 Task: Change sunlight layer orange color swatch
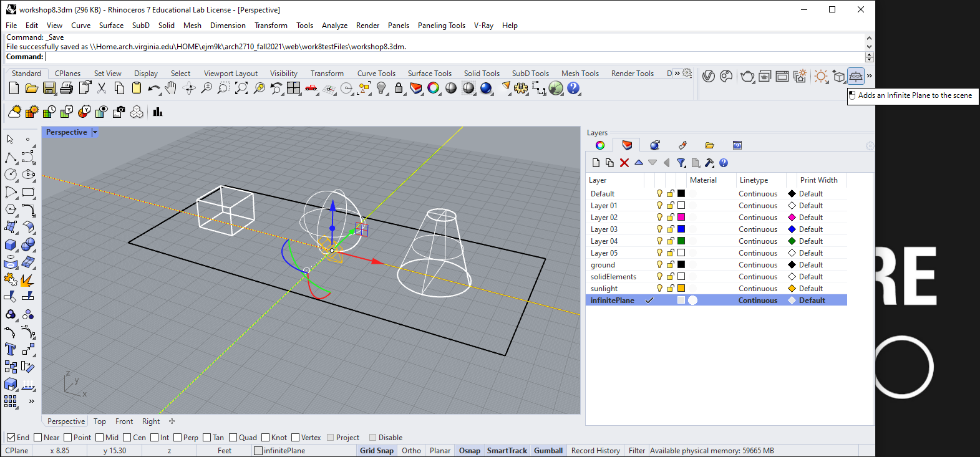point(681,288)
